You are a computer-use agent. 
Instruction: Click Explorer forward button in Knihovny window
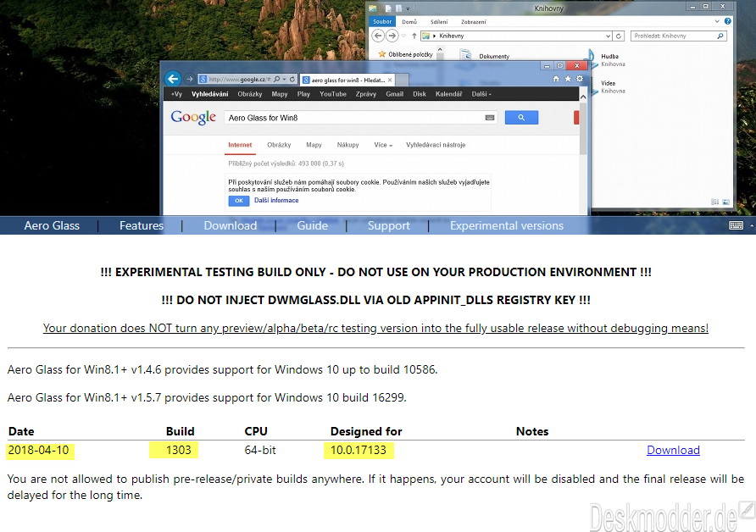coord(392,36)
